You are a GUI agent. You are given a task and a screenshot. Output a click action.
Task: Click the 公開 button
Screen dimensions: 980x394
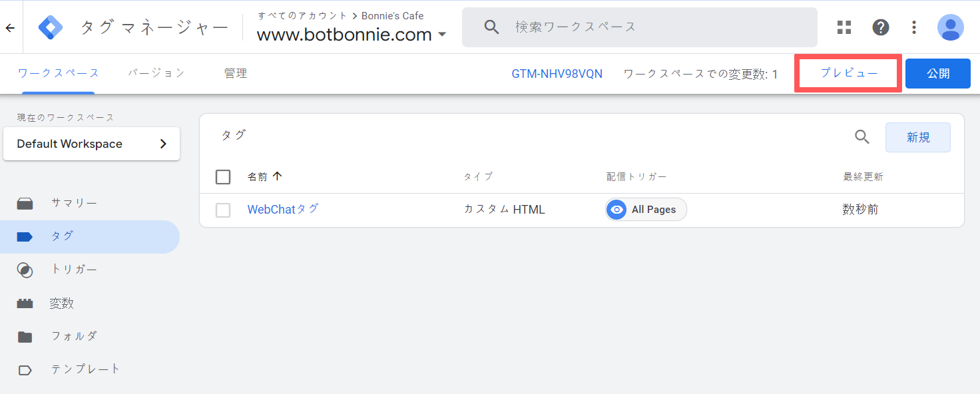[938, 73]
